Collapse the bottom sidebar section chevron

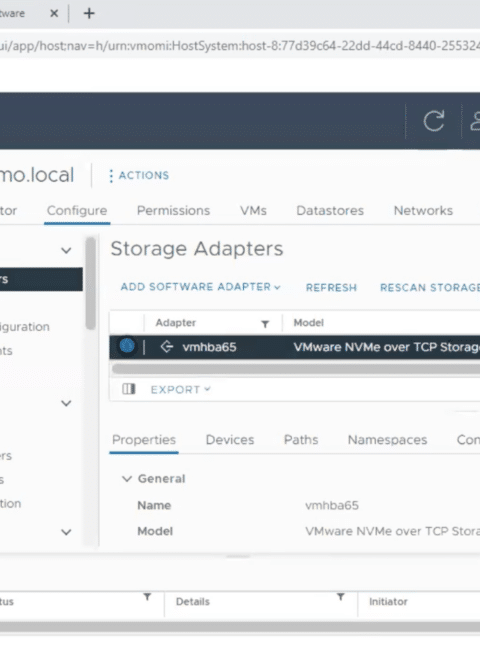66,532
